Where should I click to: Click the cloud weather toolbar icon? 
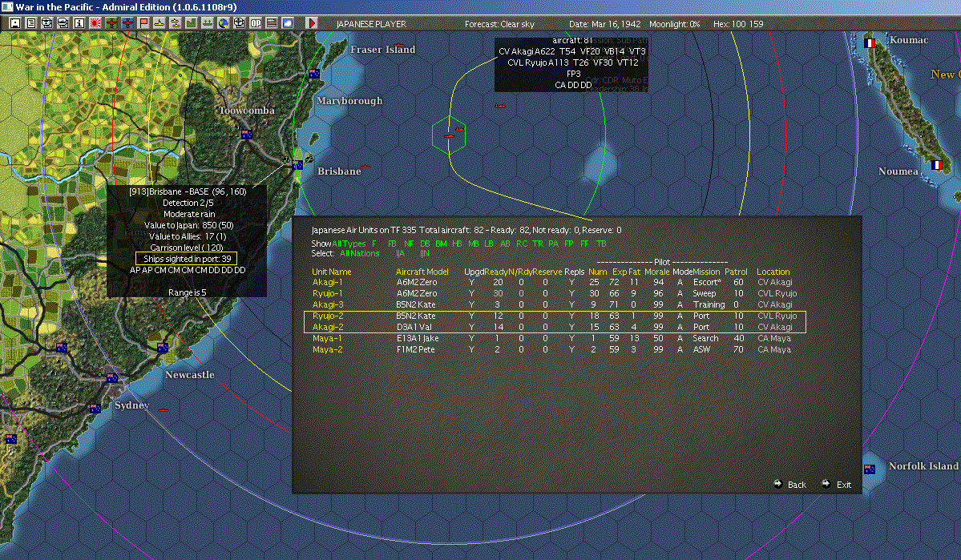[287, 23]
